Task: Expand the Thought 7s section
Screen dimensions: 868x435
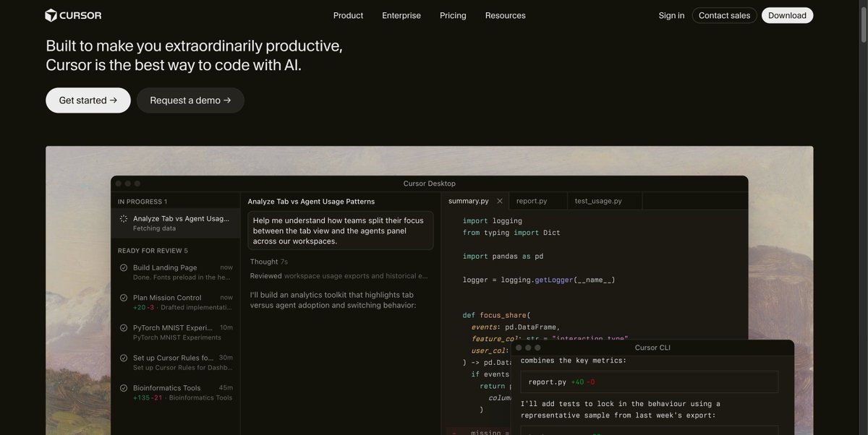Action: (269, 262)
